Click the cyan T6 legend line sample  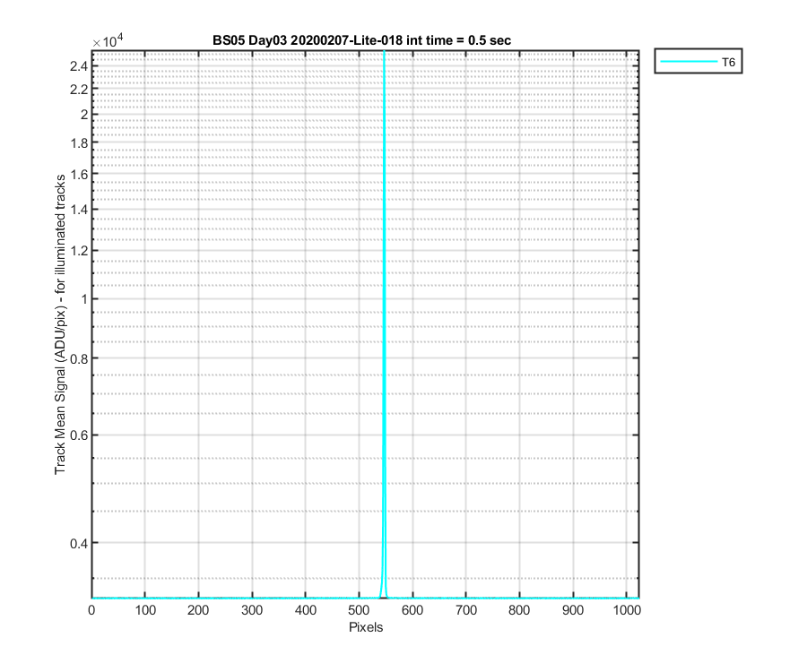pos(689,62)
